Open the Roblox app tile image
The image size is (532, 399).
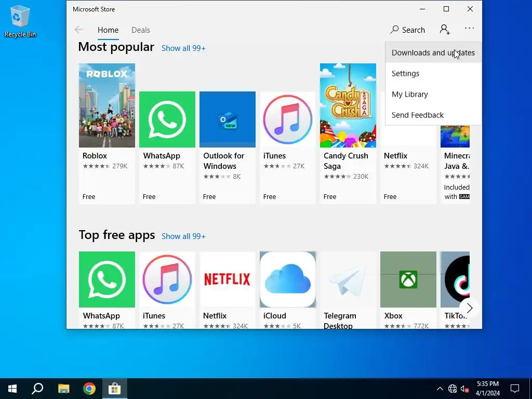107,105
